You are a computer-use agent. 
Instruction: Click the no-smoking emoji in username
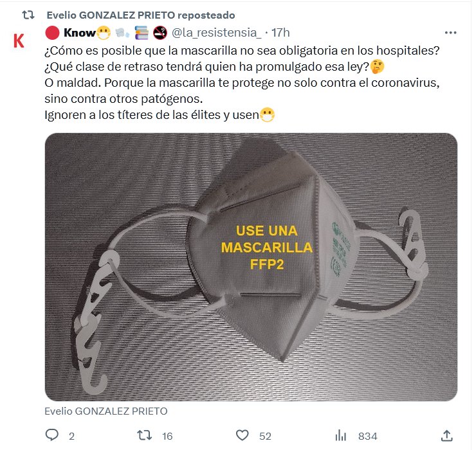pos(160,33)
